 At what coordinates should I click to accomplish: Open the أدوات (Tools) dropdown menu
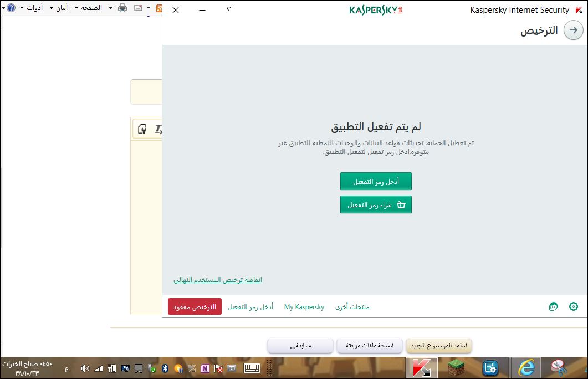tap(32, 8)
